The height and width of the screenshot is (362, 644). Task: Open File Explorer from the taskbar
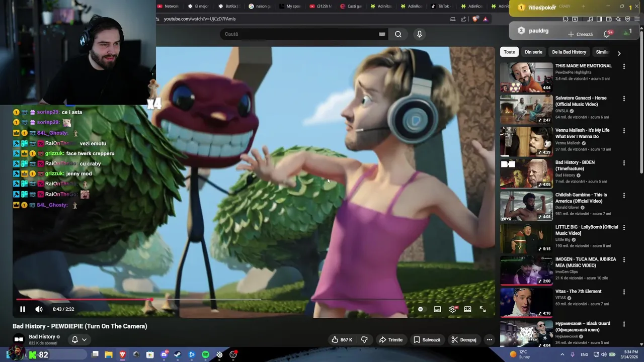[x=109, y=354]
